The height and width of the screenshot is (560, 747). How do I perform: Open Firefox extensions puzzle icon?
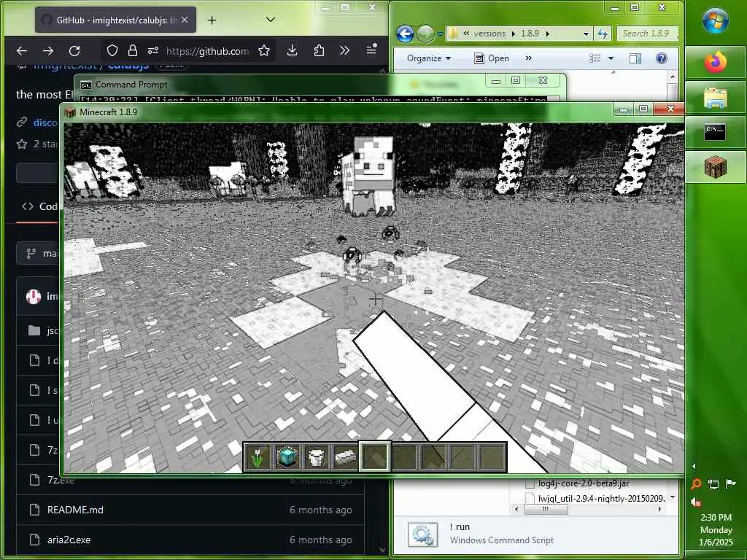click(x=319, y=50)
